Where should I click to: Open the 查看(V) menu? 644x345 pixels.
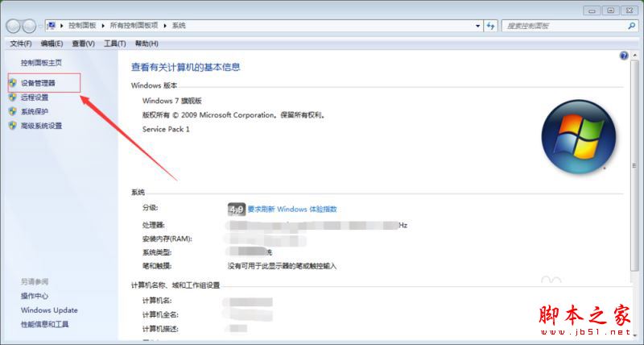[84, 44]
